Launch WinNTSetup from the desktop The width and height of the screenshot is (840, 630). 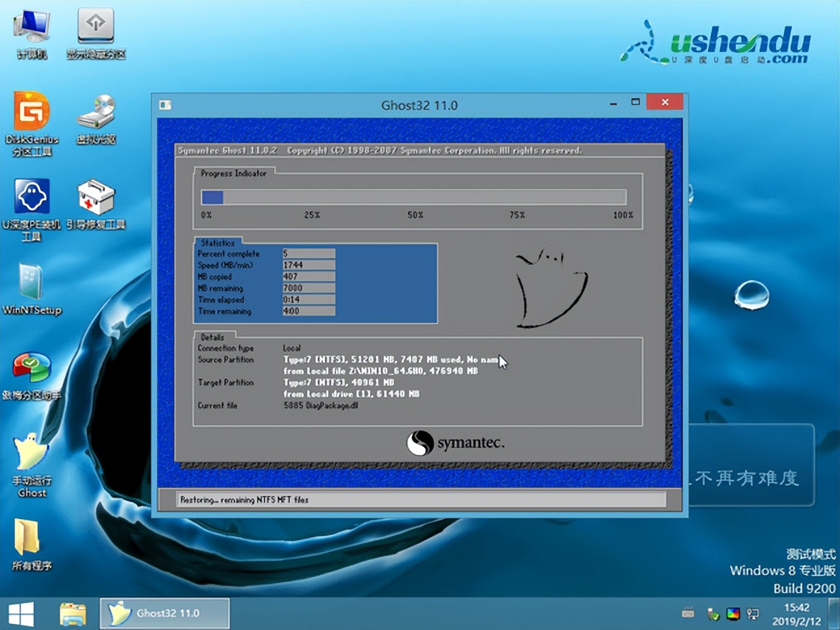click(x=31, y=289)
